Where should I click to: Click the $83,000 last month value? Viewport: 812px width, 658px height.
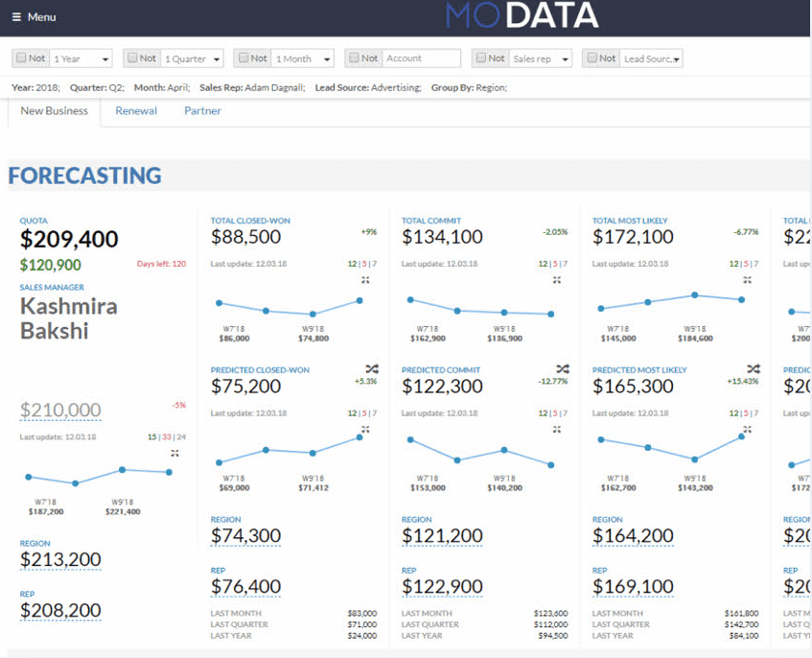pyautogui.click(x=362, y=614)
